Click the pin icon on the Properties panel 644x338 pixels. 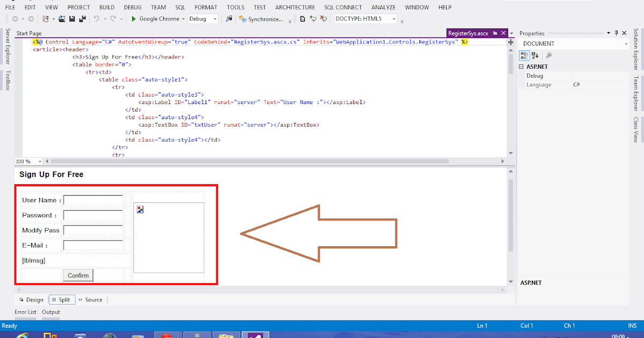pyautogui.click(x=616, y=33)
